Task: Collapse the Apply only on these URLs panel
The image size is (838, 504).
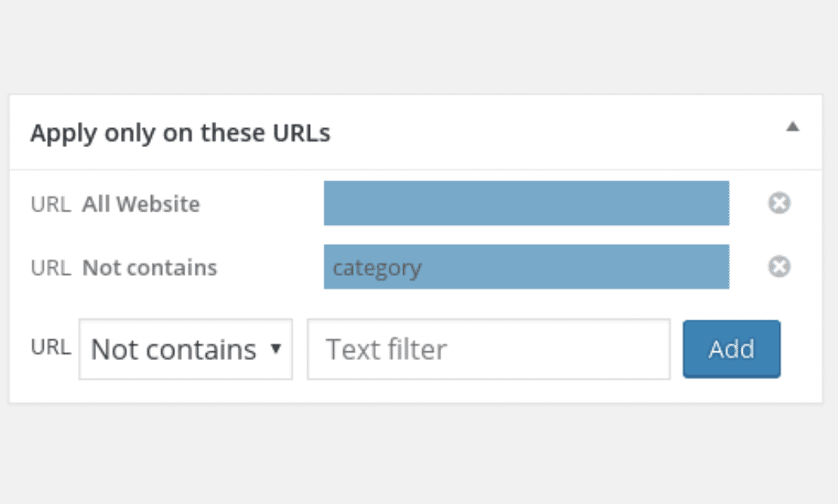Action: coord(793,126)
